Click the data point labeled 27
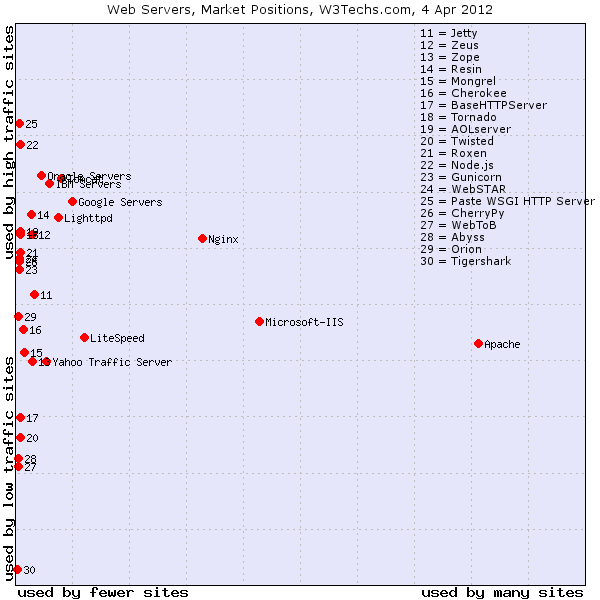This screenshot has height=600, width=600. 18,466
